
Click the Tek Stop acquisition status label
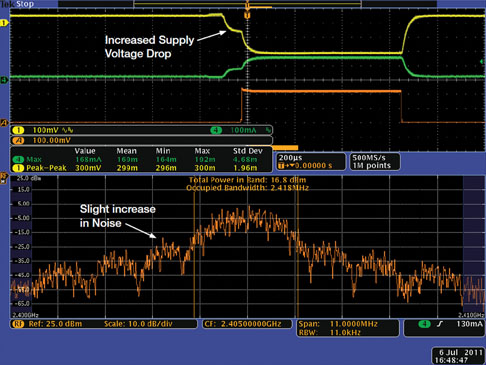click(17, 4)
